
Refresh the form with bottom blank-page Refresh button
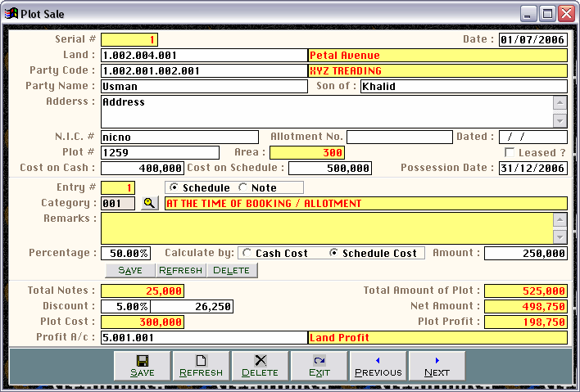point(201,366)
